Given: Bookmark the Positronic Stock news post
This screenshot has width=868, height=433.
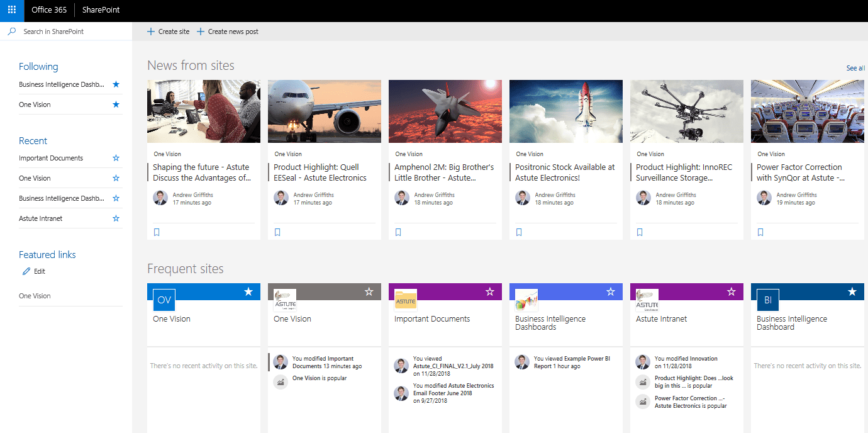Looking at the screenshot, I should (519, 232).
